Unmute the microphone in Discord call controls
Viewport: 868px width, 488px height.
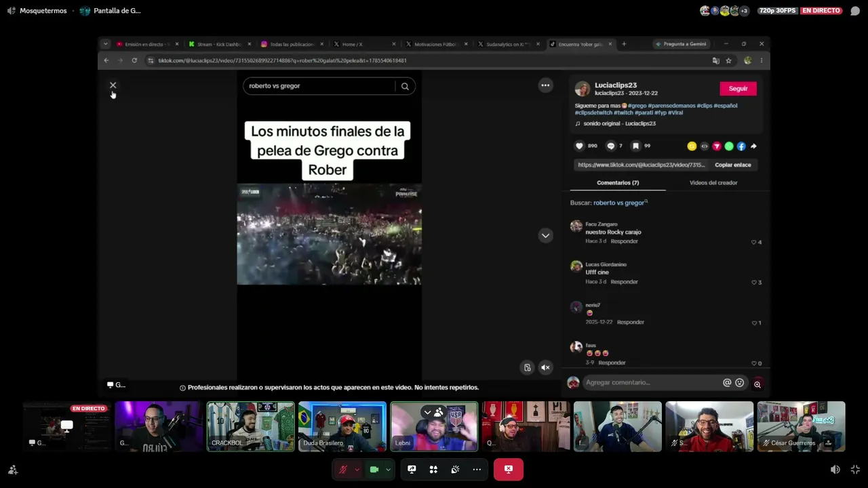click(x=343, y=469)
